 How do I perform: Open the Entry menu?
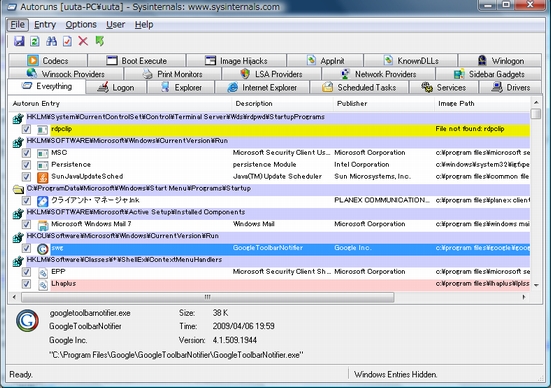[x=45, y=25]
